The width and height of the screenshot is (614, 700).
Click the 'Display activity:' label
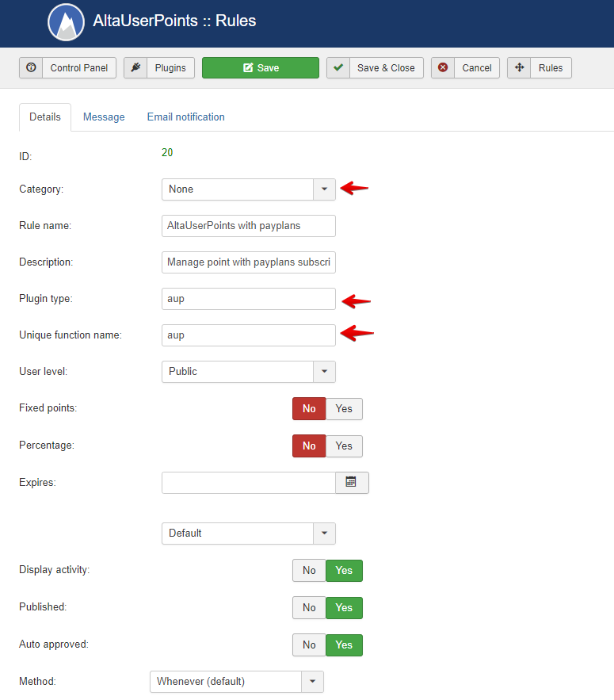click(54, 570)
